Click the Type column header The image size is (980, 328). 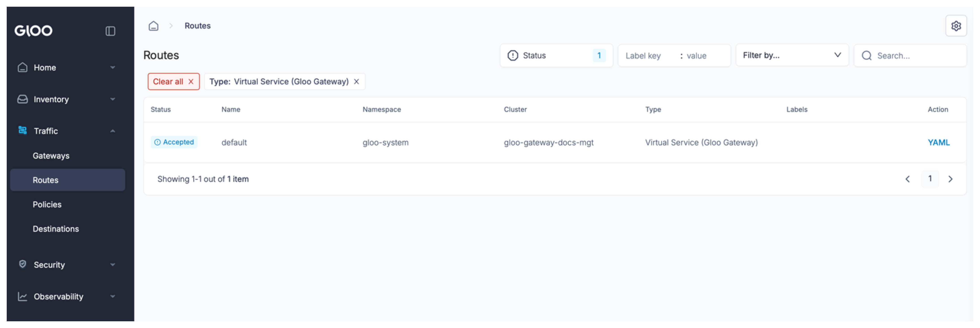click(x=653, y=110)
